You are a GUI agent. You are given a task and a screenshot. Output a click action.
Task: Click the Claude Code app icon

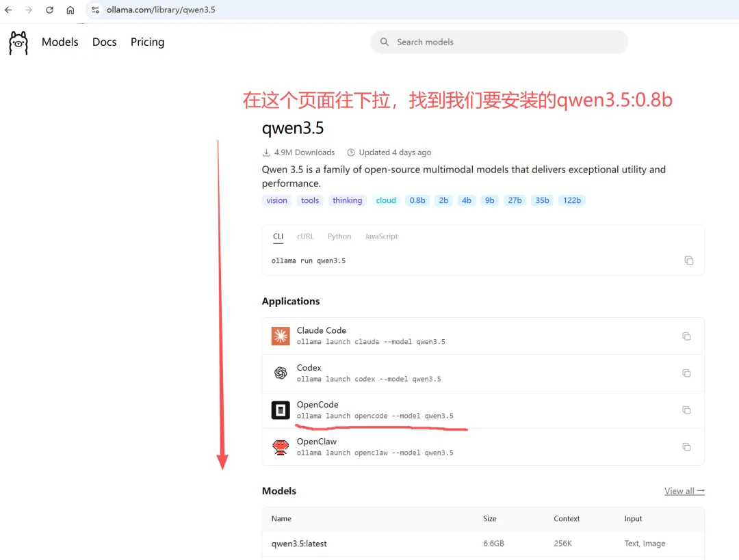pos(281,336)
